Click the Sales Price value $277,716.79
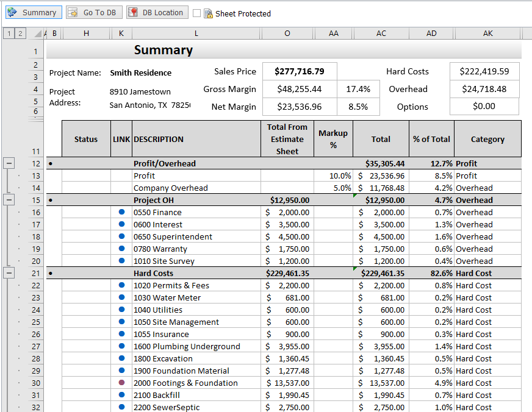 [300, 71]
